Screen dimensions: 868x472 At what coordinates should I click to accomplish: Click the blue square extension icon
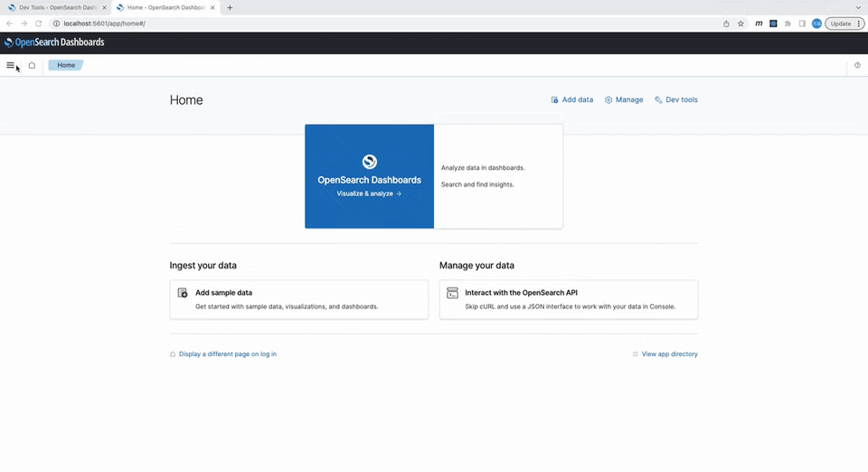point(773,24)
